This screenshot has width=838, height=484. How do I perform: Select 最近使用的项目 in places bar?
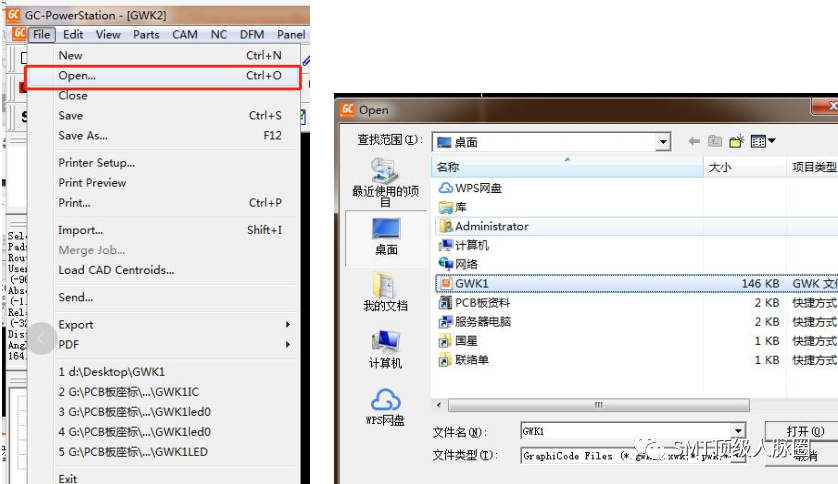(385, 182)
